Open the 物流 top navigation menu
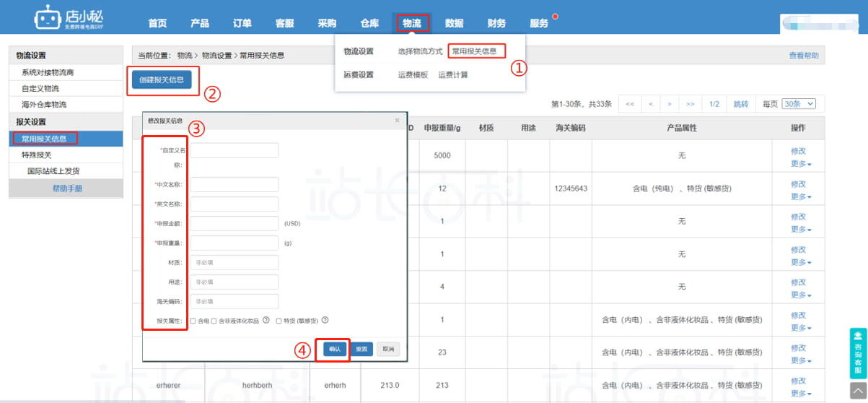Viewport: 868px width, 403px height. point(412,23)
